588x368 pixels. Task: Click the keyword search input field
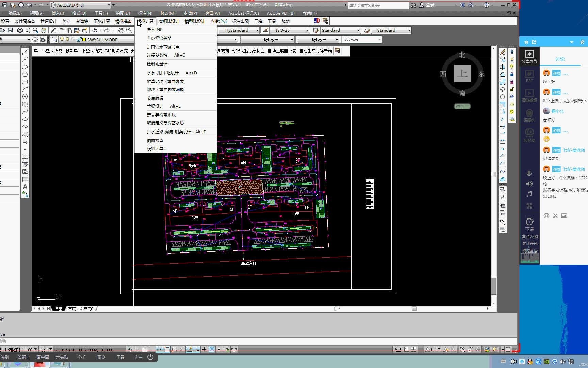click(x=378, y=5)
